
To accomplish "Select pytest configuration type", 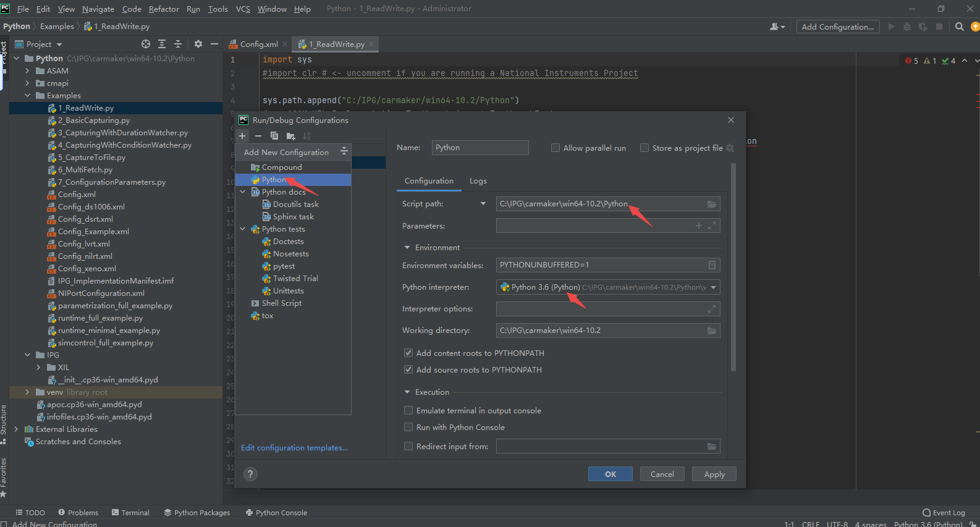I will click(x=284, y=266).
